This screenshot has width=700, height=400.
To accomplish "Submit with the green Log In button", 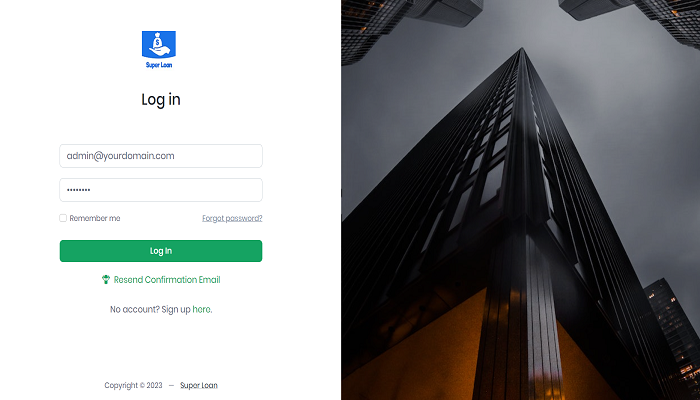I will coord(161,251).
